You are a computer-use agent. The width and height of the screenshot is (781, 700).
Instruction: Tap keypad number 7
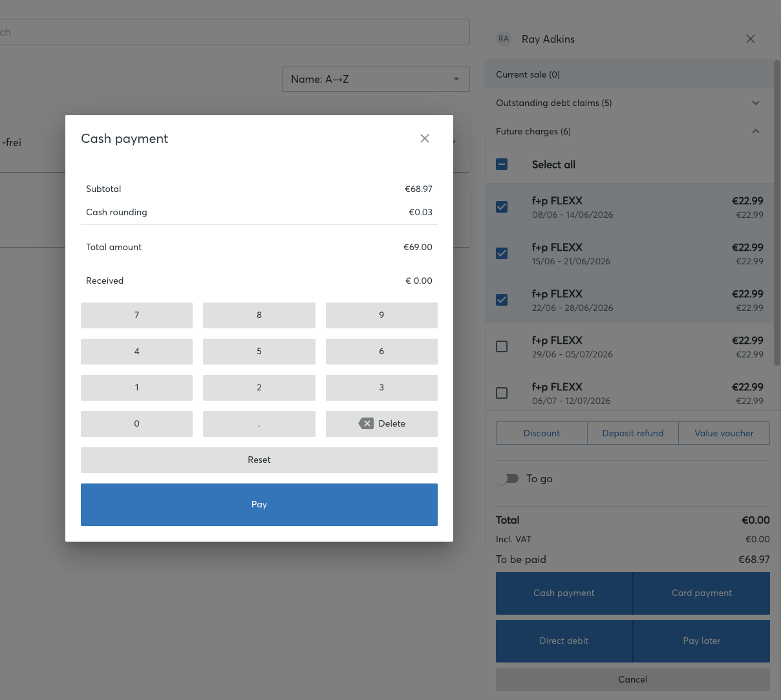click(136, 315)
